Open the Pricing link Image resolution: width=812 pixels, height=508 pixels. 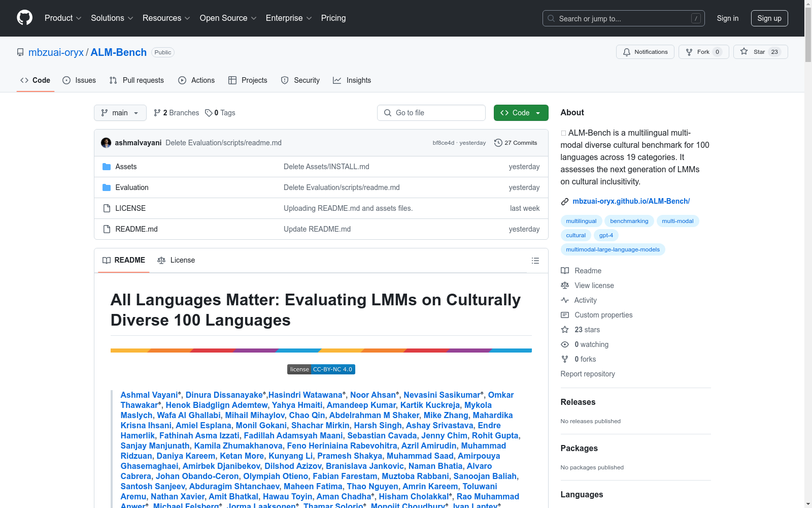pyautogui.click(x=333, y=18)
